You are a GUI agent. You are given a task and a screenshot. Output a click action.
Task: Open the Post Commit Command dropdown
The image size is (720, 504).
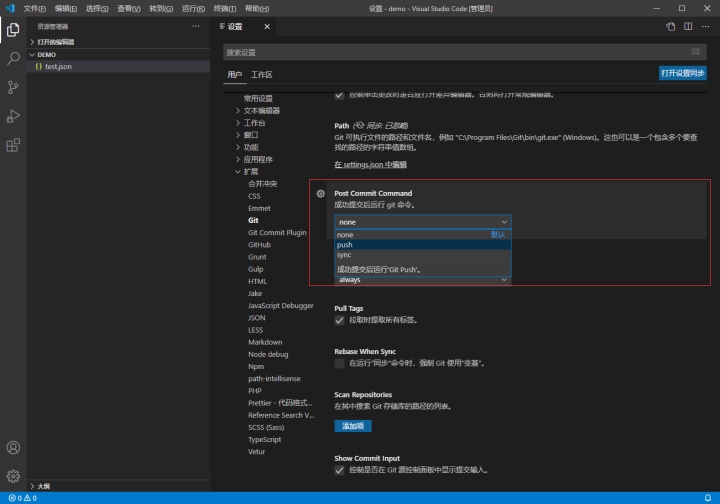422,222
